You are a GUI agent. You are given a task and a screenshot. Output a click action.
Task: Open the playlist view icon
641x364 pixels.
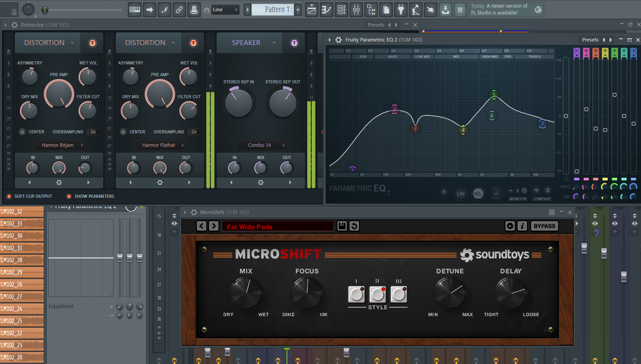(312, 9)
